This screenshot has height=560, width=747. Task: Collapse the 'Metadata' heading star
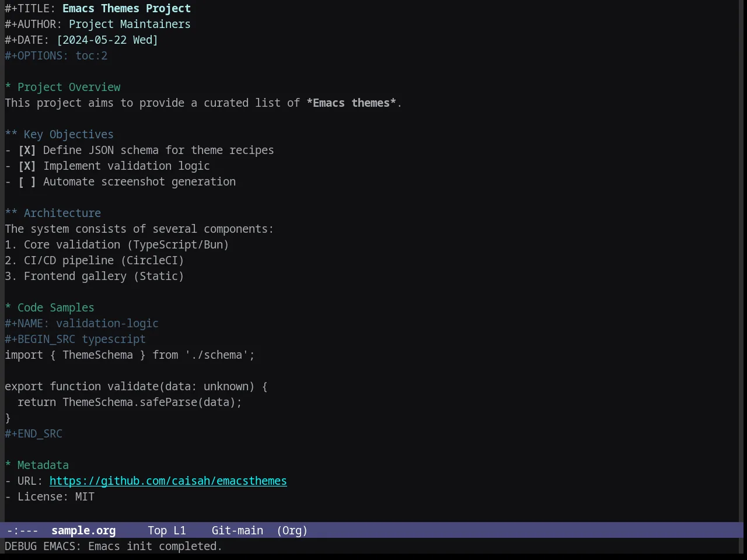coord(8,466)
